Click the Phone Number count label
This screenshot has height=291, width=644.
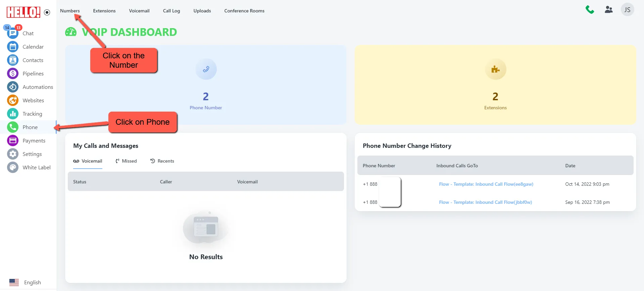tap(206, 108)
